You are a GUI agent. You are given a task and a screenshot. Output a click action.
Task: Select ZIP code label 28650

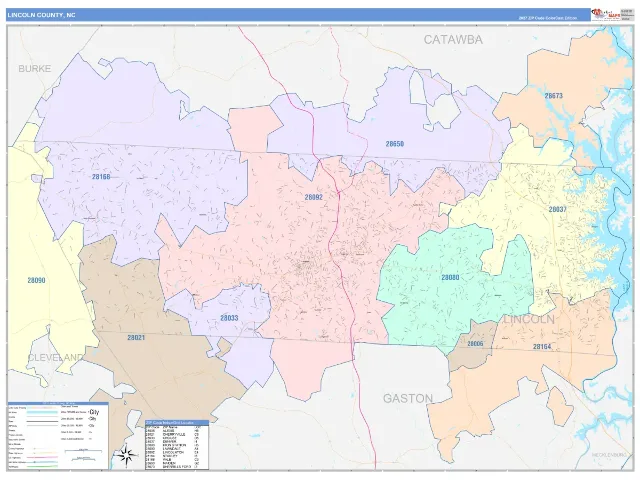coord(394,144)
